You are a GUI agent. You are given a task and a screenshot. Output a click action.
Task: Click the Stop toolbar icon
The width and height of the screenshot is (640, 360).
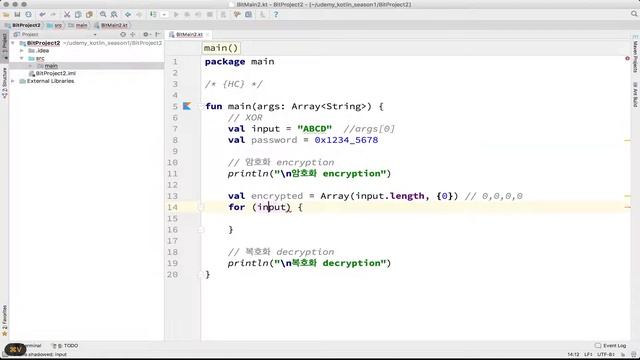point(210,15)
